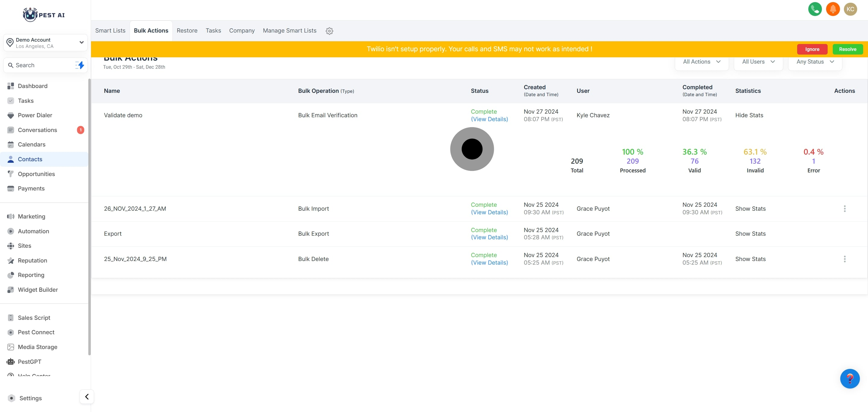Open the orange notifications bell

pos(833,9)
